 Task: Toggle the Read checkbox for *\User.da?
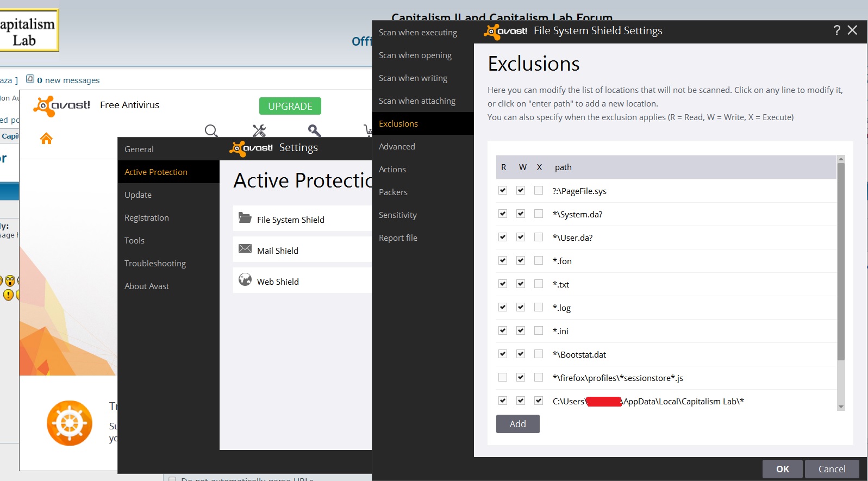tap(503, 237)
